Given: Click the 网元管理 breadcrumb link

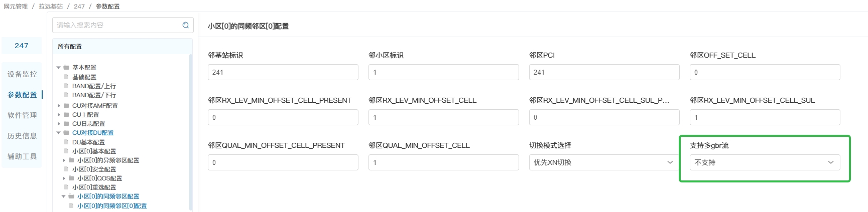Looking at the screenshot, I should (16, 7).
